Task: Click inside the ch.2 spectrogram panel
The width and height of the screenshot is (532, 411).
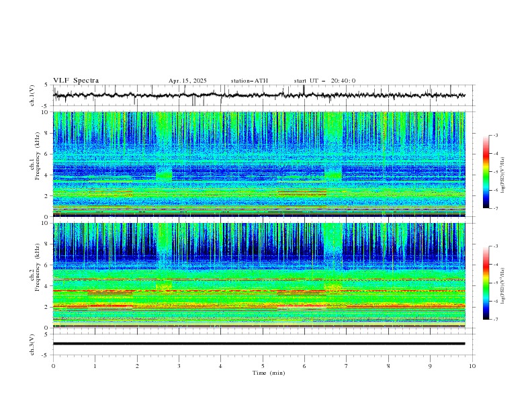Action: tap(259, 275)
